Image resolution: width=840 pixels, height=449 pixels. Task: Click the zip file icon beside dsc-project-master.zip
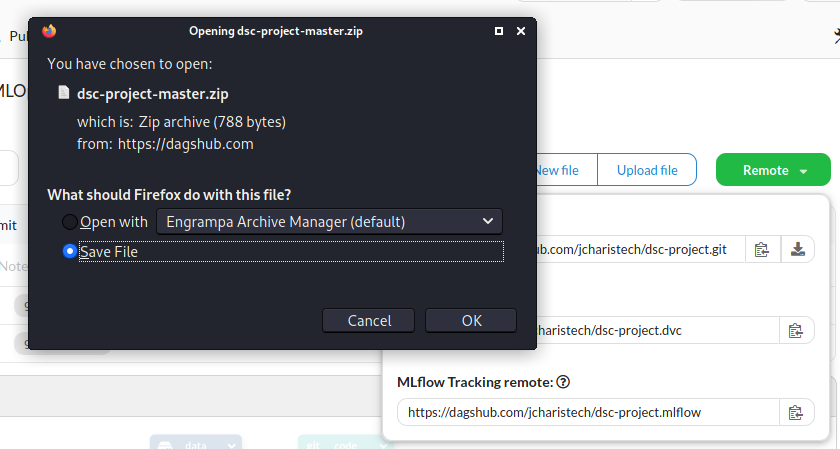click(x=64, y=93)
